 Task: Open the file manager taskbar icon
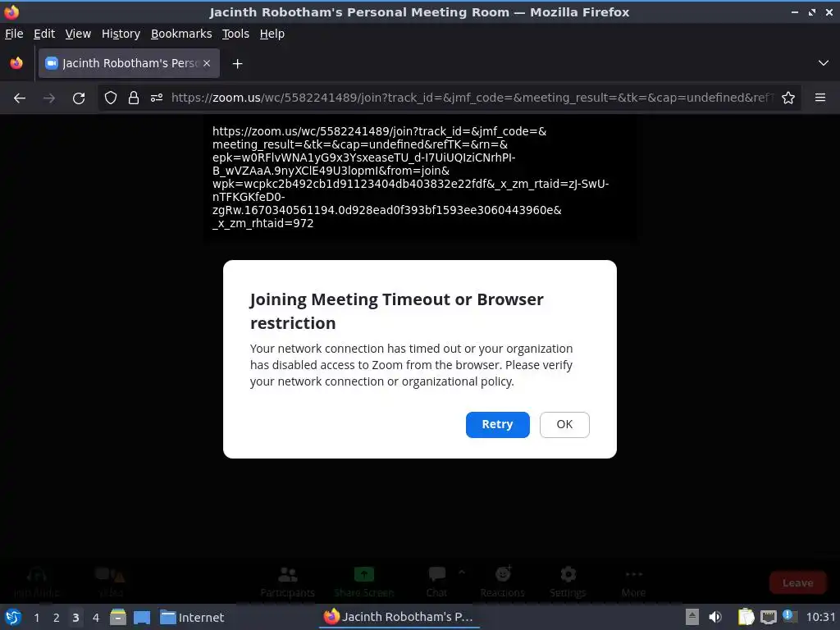tap(118, 617)
